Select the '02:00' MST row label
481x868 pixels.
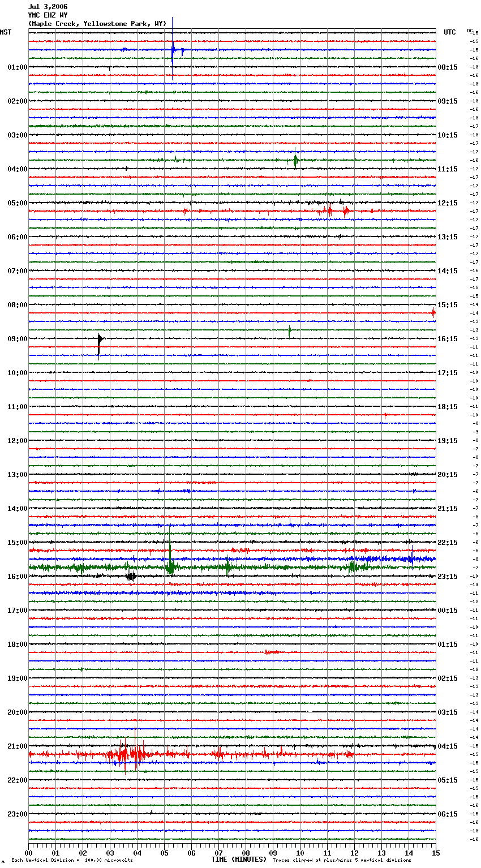point(18,101)
